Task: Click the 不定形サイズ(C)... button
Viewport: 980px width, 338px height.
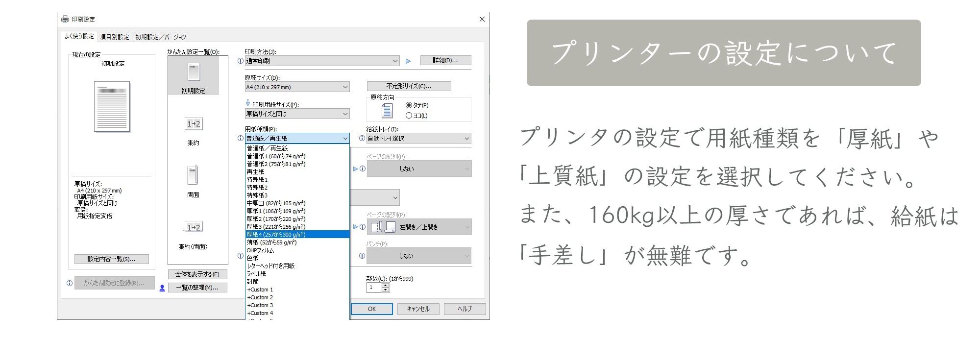Action: click(409, 86)
